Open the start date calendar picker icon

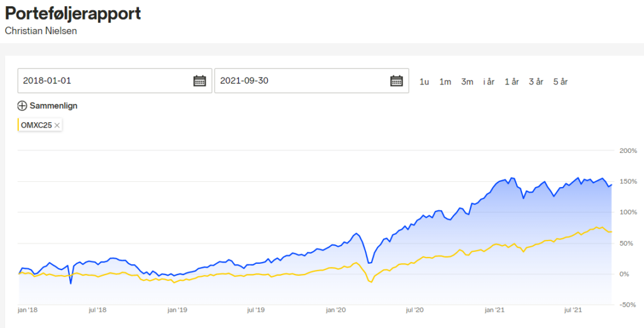click(x=199, y=81)
